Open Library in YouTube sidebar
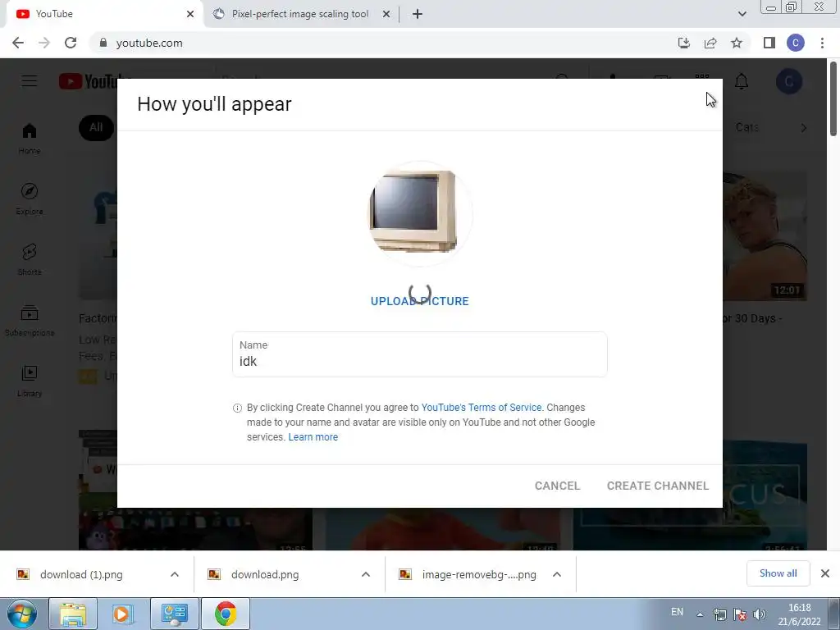The height and width of the screenshot is (630, 840). (30, 381)
